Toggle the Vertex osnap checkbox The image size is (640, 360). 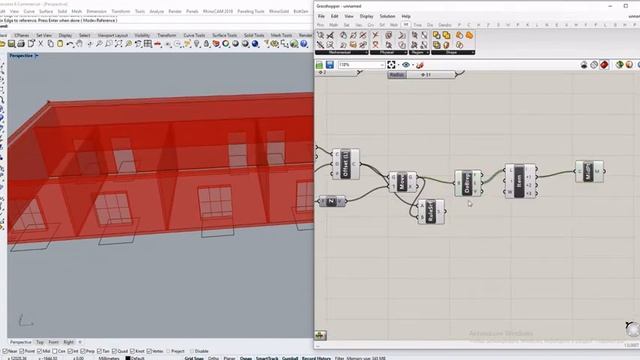coord(149,351)
